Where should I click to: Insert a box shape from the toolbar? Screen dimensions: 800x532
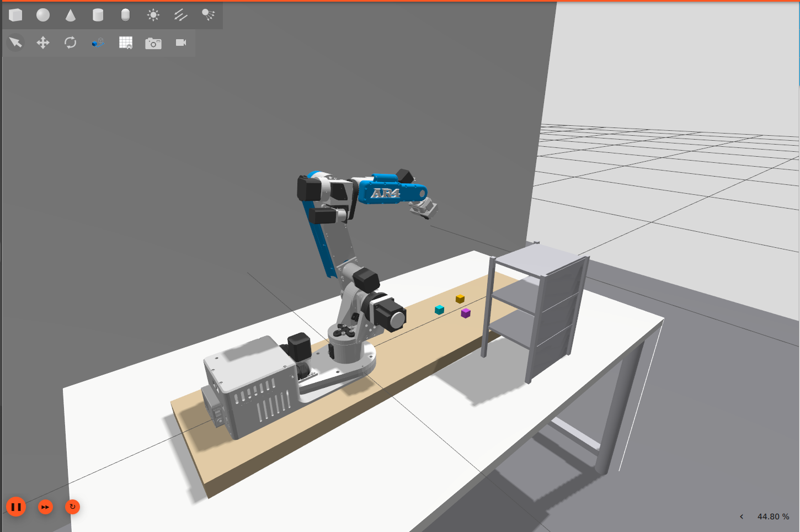[15, 15]
